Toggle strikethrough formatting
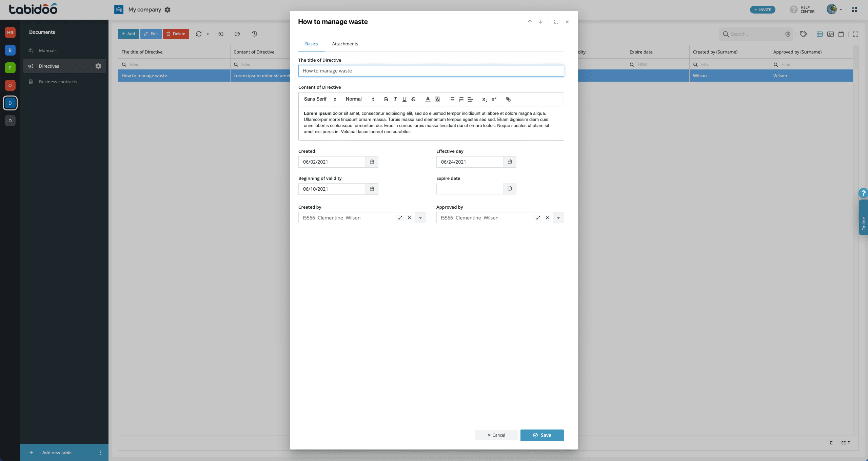This screenshot has width=868, height=461. point(414,99)
